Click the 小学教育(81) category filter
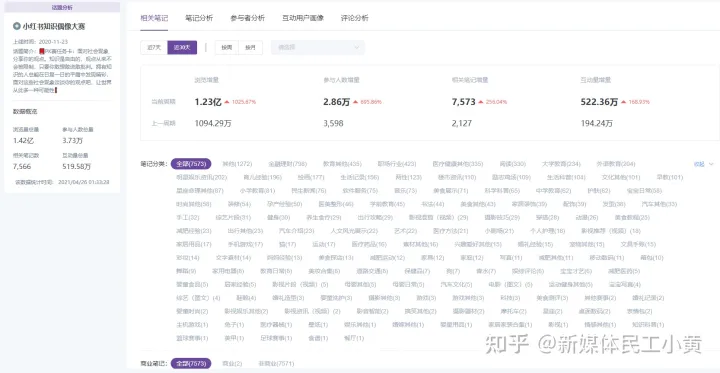Screen dimensions: 720x373 coord(257,191)
